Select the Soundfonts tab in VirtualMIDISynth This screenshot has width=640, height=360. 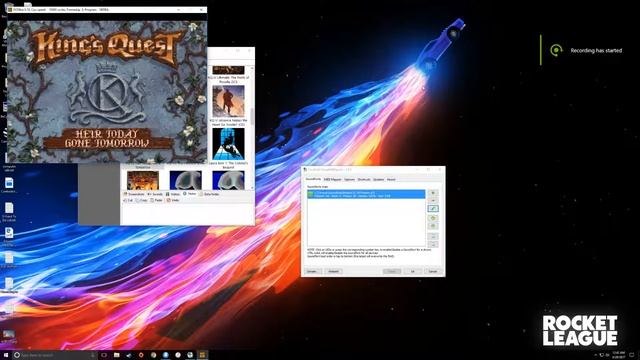313,179
